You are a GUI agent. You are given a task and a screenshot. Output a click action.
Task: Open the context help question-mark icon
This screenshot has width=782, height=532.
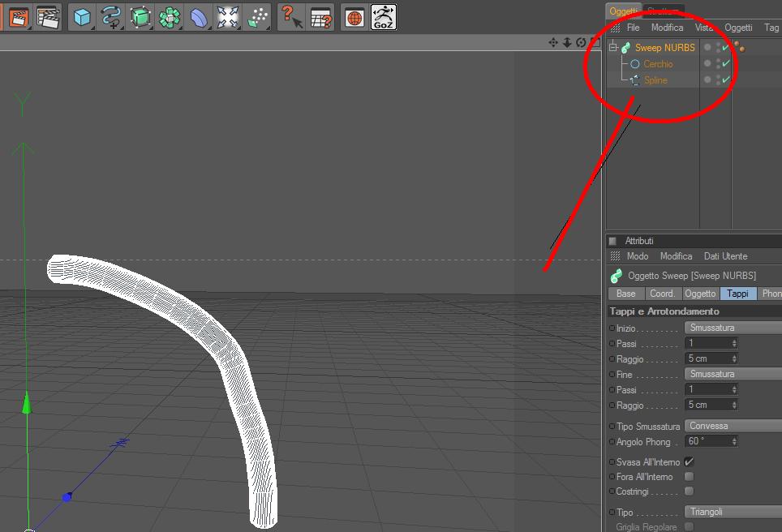[x=290, y=18]
